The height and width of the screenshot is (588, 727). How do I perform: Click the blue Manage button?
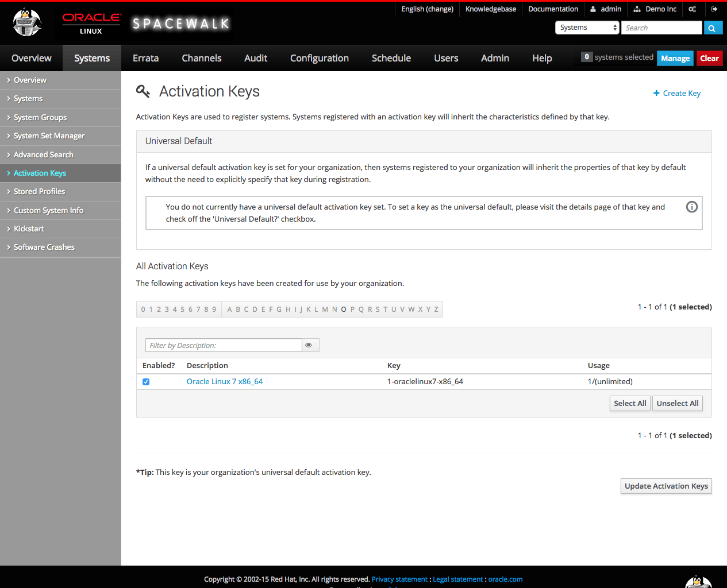[x=675, y=58]
